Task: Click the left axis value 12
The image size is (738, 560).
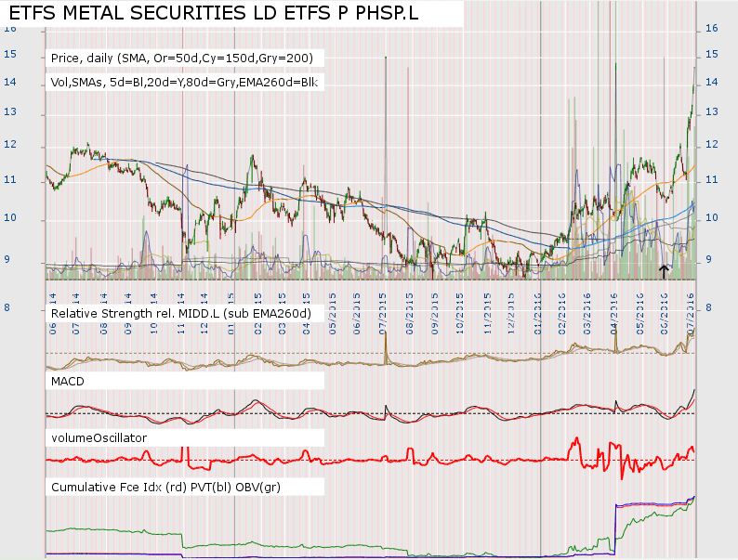Action: [x=10, y=144]
